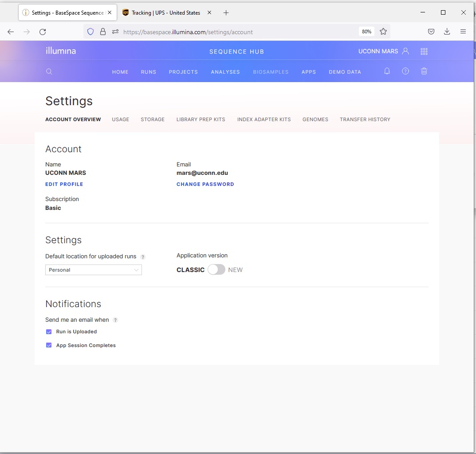This screenshot has width=476, height=454.
Task: Click the help tooltip beside uploaded runs setting
Action: [x=143, y=257]
